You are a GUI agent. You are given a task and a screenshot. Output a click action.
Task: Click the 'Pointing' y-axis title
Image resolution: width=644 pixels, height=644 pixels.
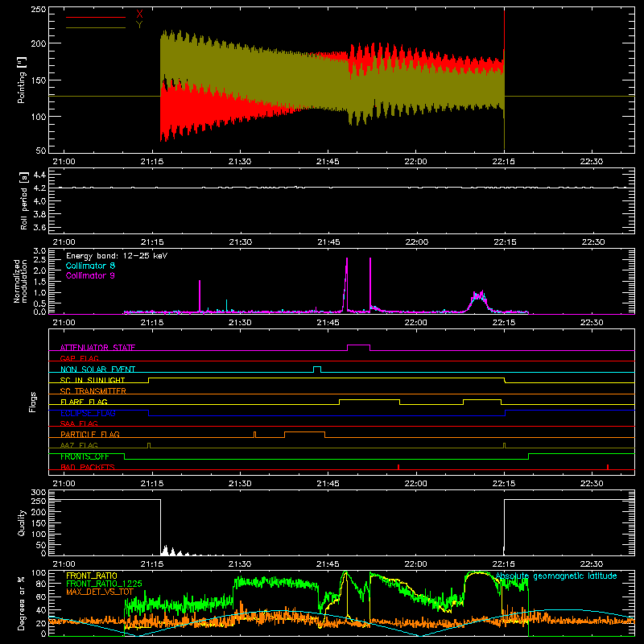point(22,80)
